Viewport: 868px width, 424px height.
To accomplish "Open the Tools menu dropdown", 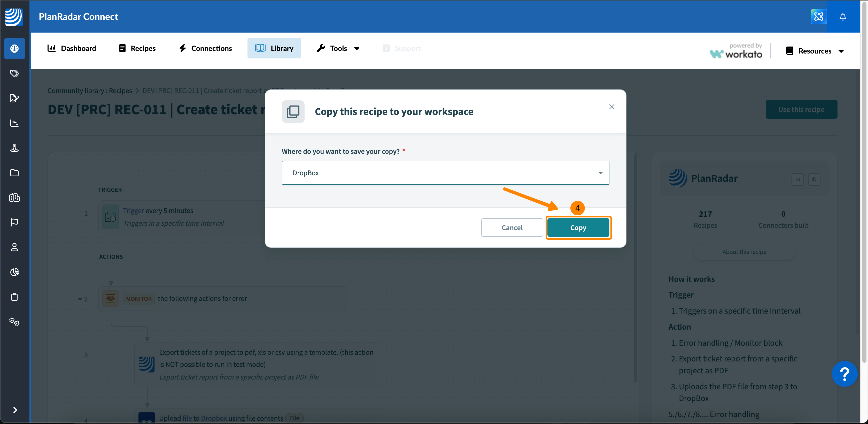I will tap(338, 48).
